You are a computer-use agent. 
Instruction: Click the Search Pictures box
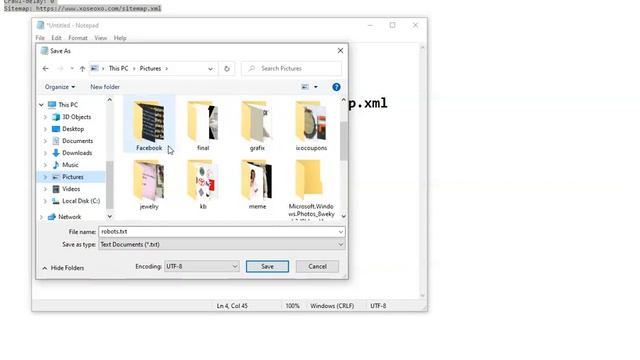(291, 69)
